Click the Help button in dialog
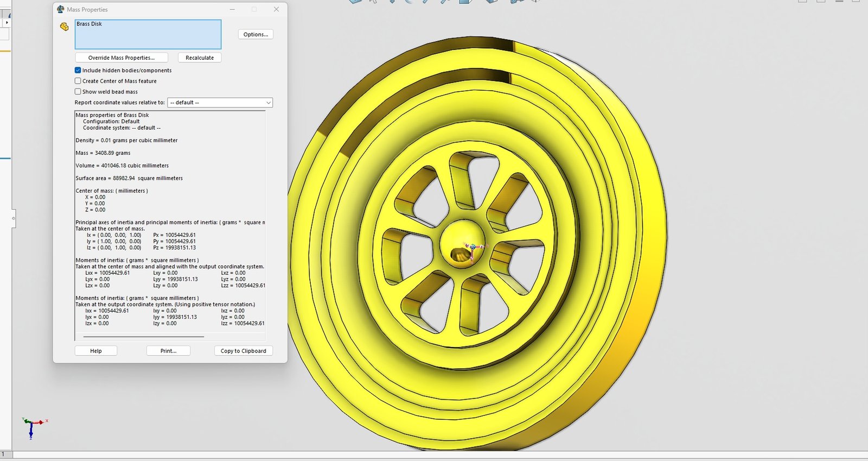 96,351
